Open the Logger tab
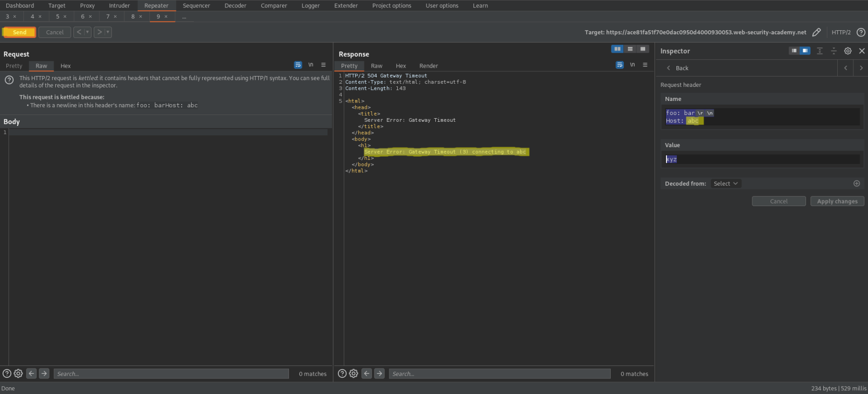This screenshot has width=868, height=394. (x=310, y=6)
